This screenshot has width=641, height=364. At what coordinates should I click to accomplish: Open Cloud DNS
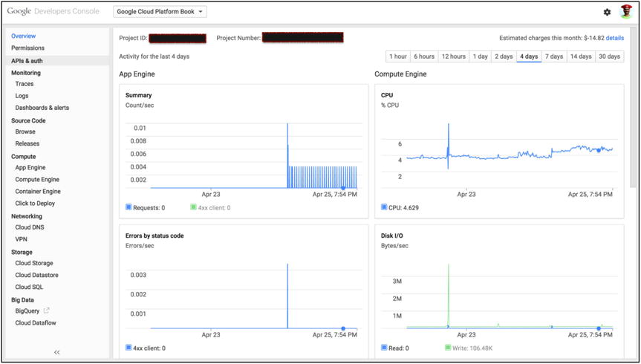pyautogui.click(x=30, y=227)
